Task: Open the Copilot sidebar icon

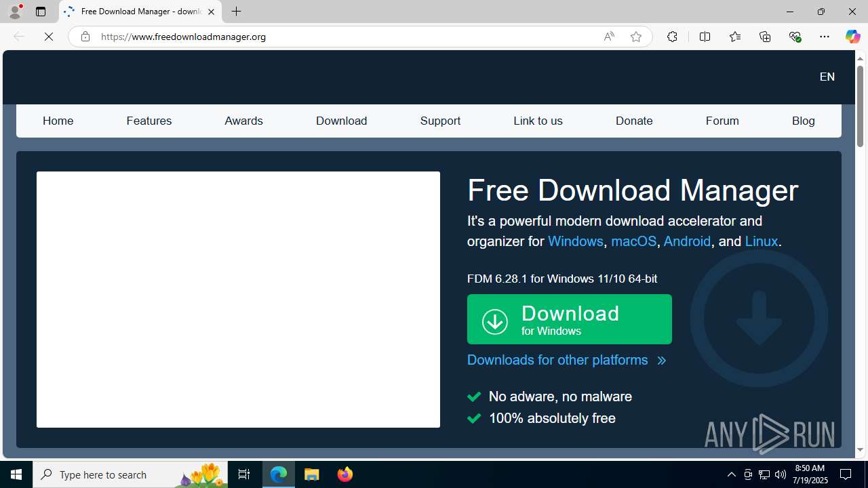Action: tap(852, 37)
